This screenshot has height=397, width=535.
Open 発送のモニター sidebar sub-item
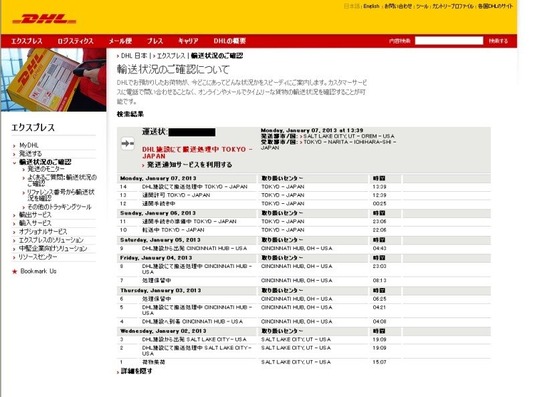point(46,169)
